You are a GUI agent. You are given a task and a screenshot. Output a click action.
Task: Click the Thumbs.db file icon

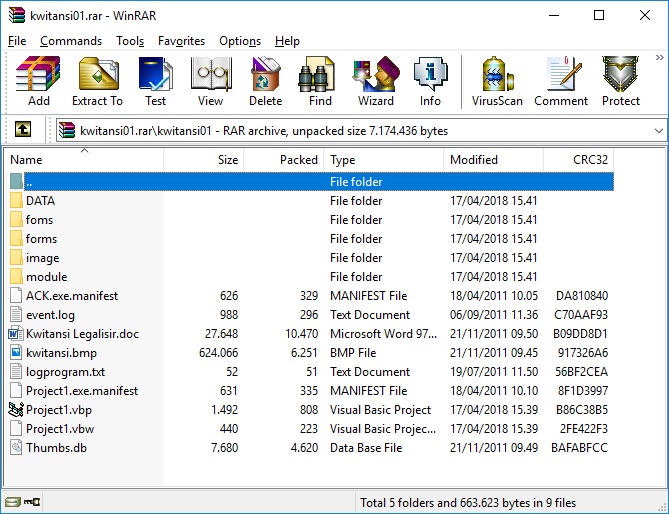coord(16,447)
